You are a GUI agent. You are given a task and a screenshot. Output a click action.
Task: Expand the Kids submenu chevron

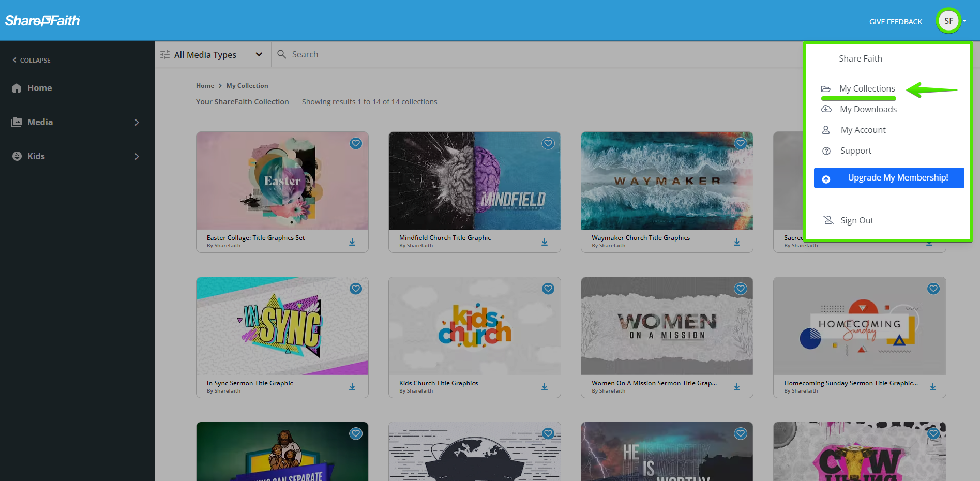tap(137, 156)
